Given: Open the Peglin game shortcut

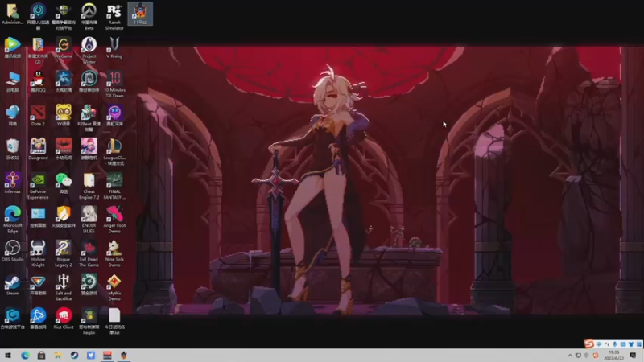Looking at the screenshot, I should 89,321.
